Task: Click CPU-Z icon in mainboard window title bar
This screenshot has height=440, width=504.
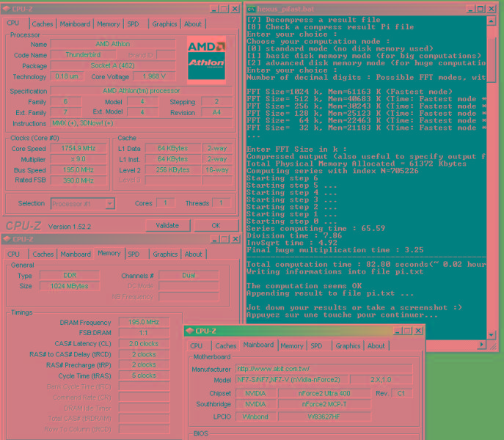Action: click(190, 331)
